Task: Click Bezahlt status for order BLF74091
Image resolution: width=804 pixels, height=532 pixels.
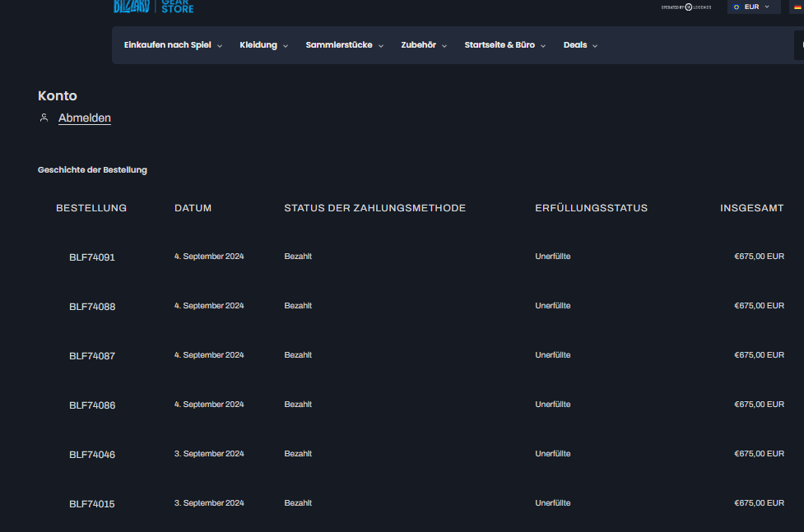Action: point(298,257)
